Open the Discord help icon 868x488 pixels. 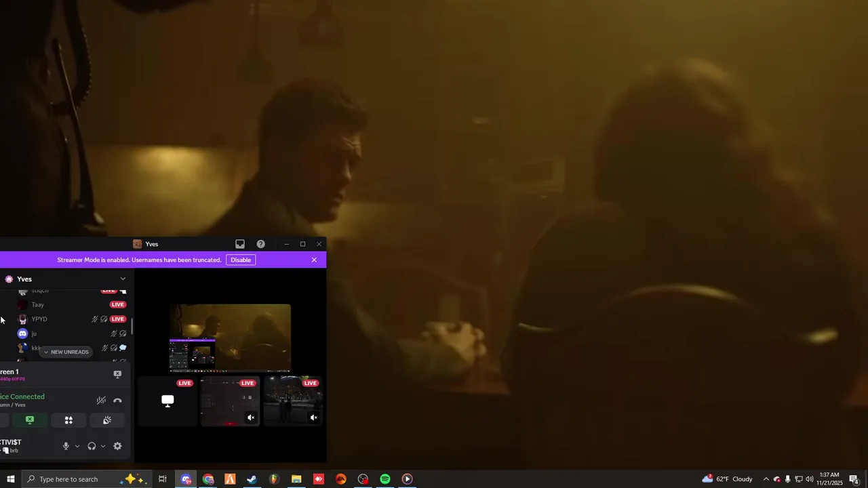(x=260, y=244)
